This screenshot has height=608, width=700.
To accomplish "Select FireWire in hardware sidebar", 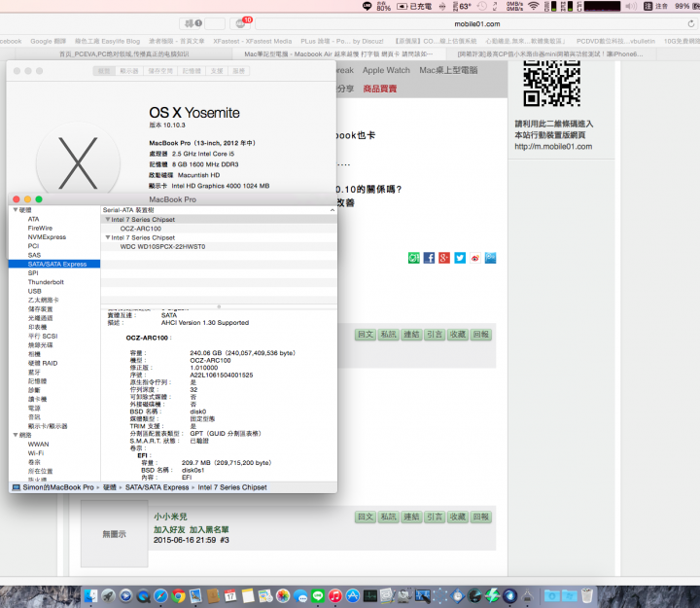I will point(40,228).
